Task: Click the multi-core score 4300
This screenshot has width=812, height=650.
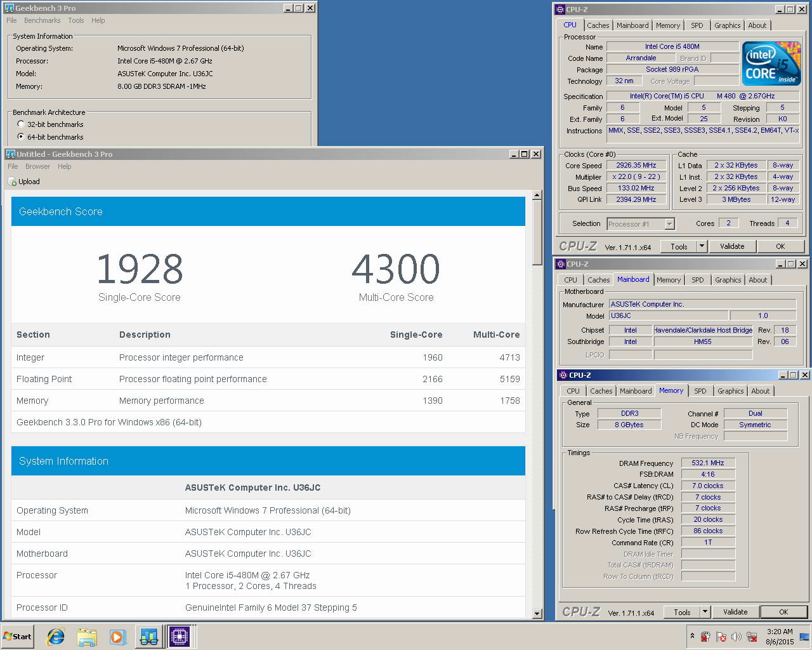Action: point(396,269)
